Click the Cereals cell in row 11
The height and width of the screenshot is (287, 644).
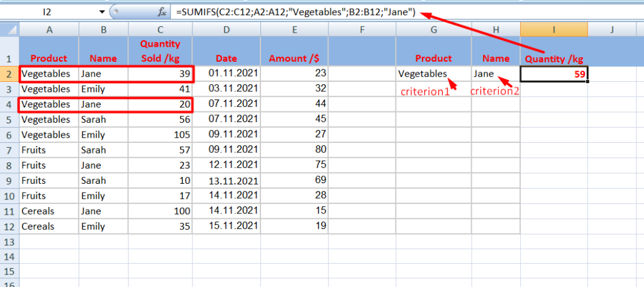coord(49,211)
